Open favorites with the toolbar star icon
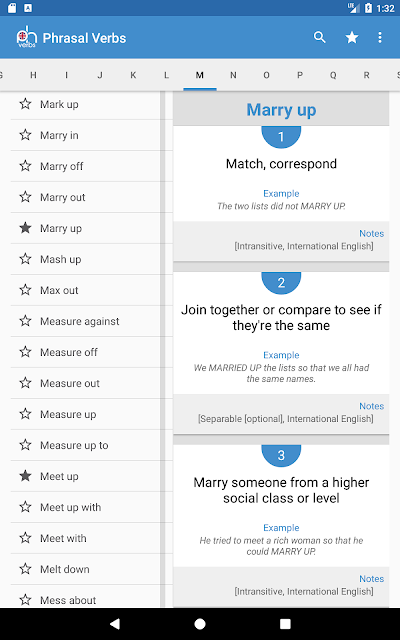Image resolution: width=400 pixels, height=640 pixels. [x=351, y=38]
